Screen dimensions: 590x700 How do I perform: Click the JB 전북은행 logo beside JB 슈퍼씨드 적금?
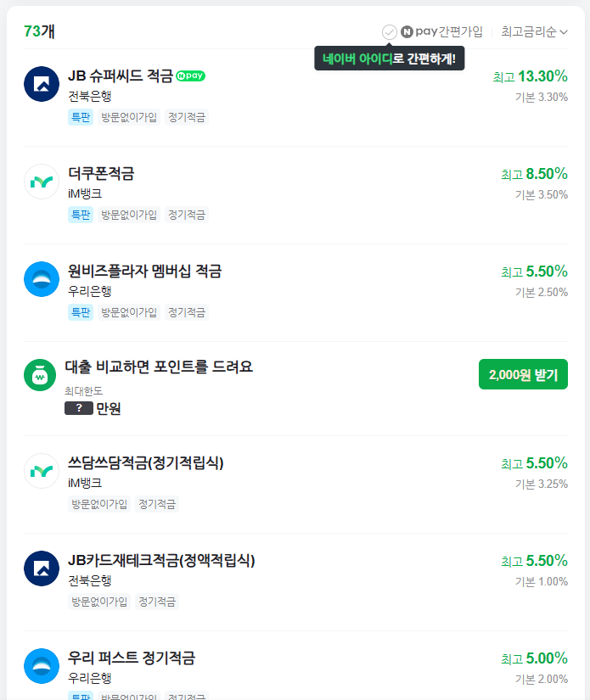pos(41,84)
